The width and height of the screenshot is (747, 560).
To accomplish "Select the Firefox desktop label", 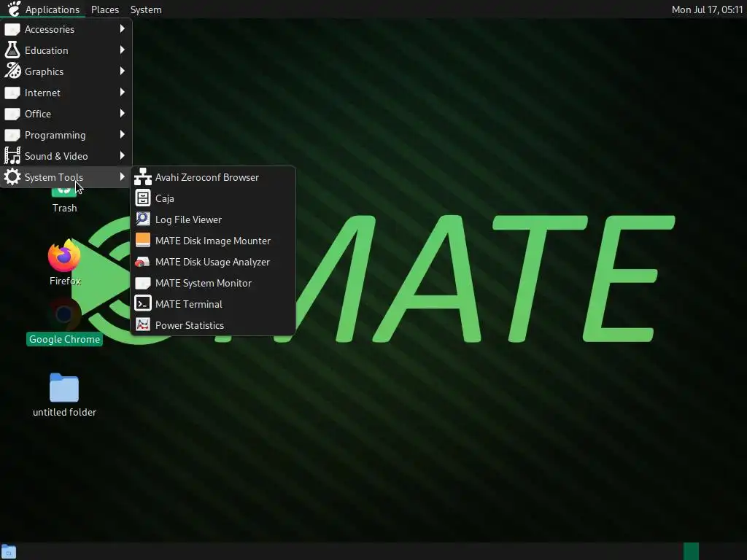I will coord(65,281).
